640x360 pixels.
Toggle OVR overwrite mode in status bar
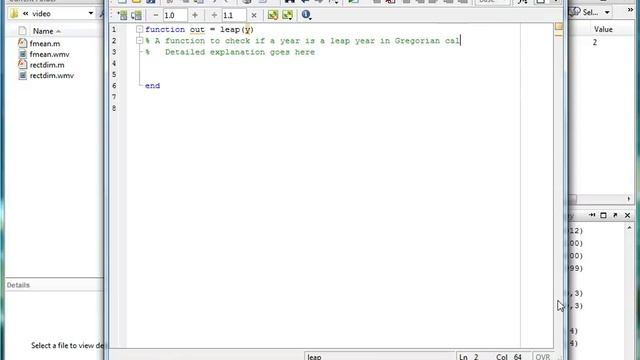542,357
